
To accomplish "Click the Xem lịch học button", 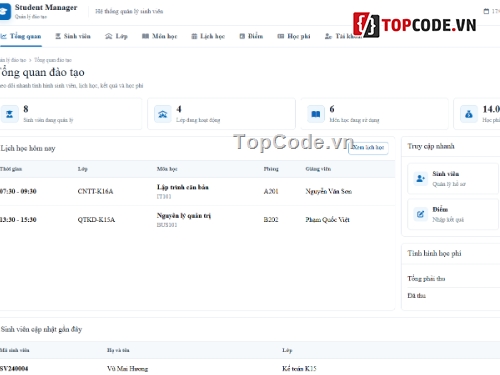I will click(368, 147).
